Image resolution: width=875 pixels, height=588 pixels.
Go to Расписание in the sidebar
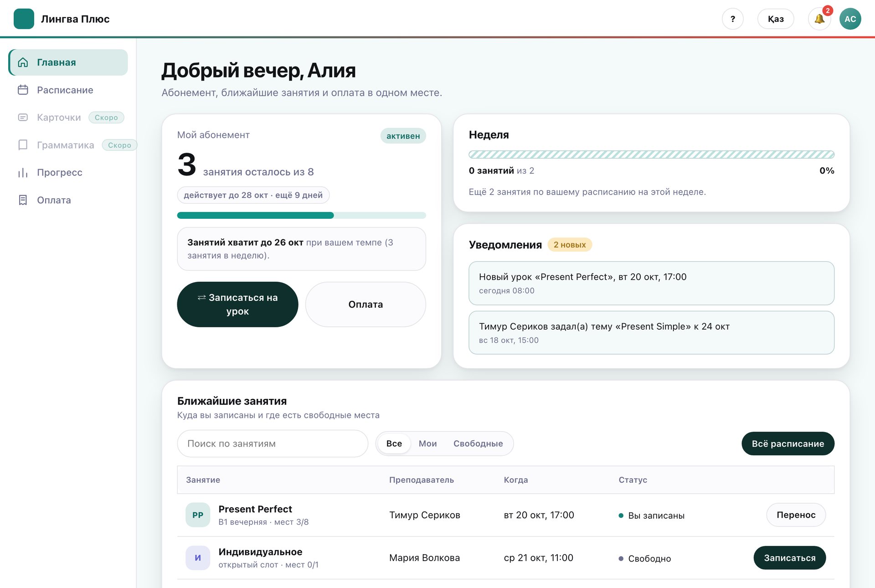pos(68,90)
